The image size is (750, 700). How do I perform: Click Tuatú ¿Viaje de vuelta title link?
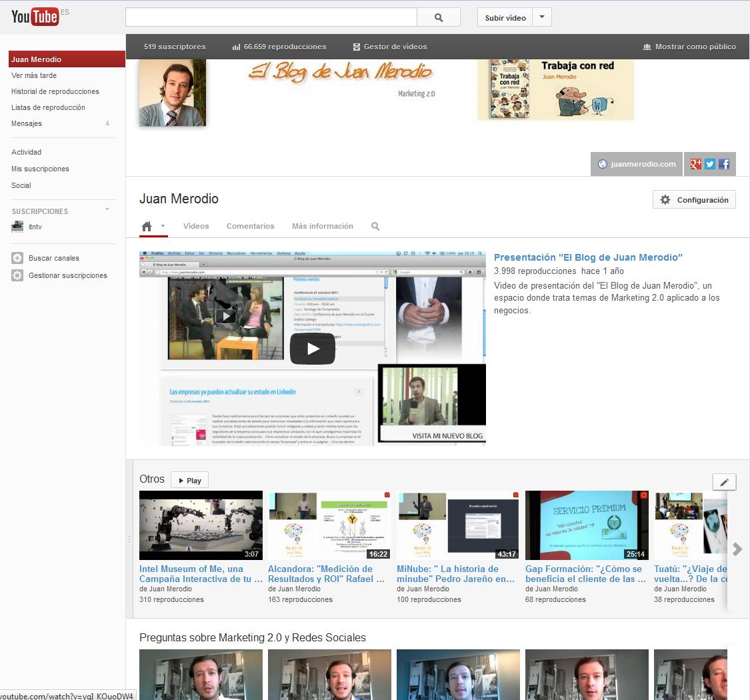tap(690, 574)
